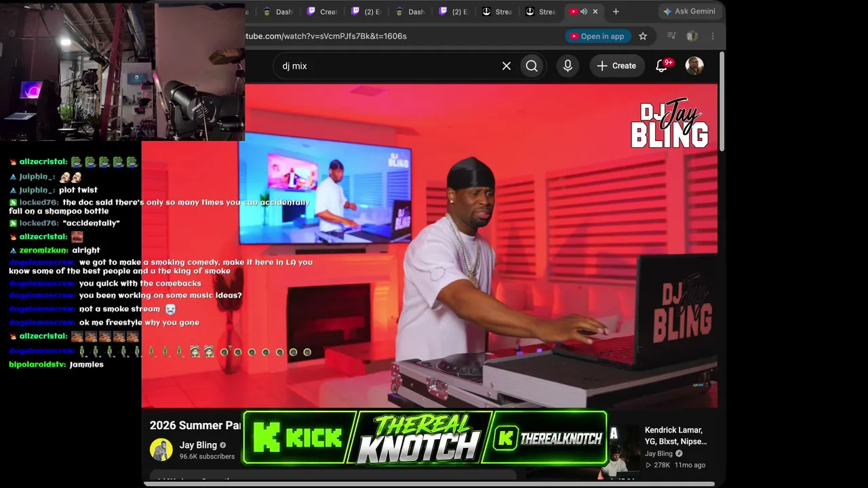
Task: Open Chrome's media controls icon
Action: pos(671,36)
